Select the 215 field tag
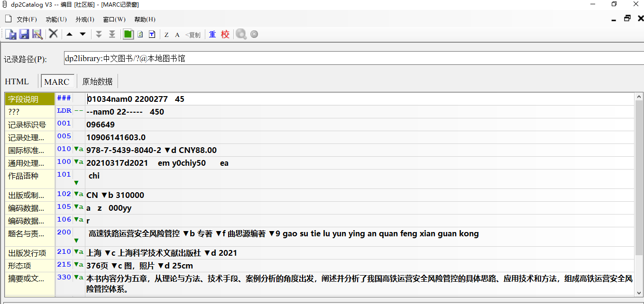This screenshot has height=304, width=644. 64,264
